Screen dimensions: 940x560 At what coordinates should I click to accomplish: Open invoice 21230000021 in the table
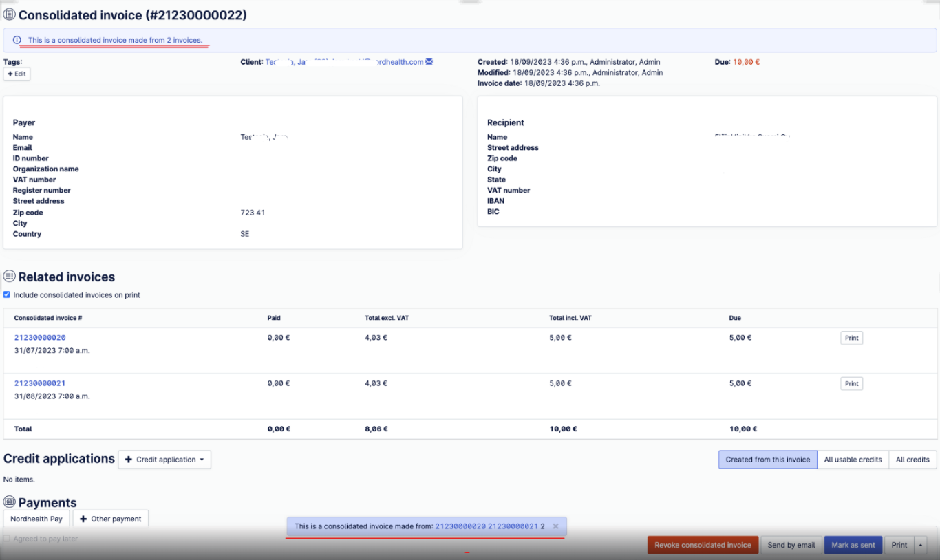pos(40,383)
